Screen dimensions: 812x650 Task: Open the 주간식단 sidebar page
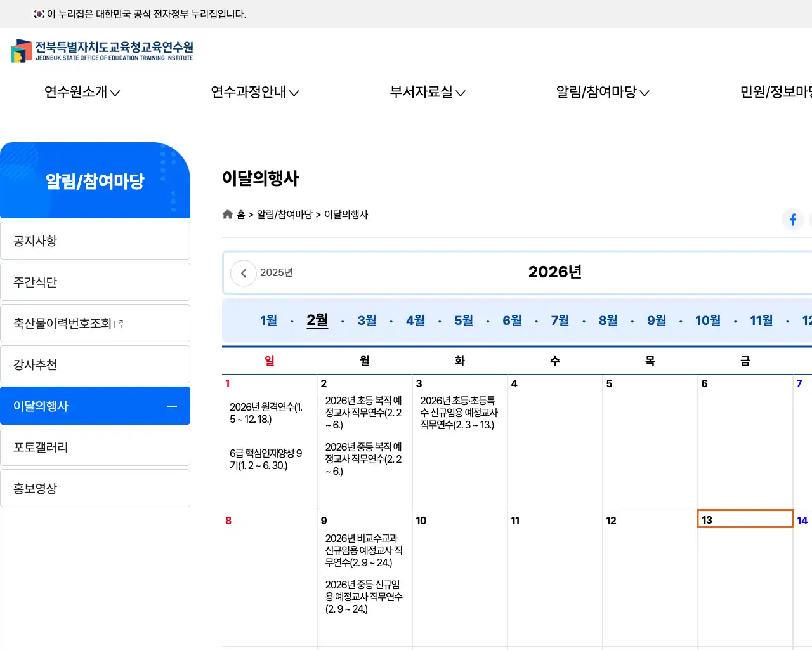[95, 281]
